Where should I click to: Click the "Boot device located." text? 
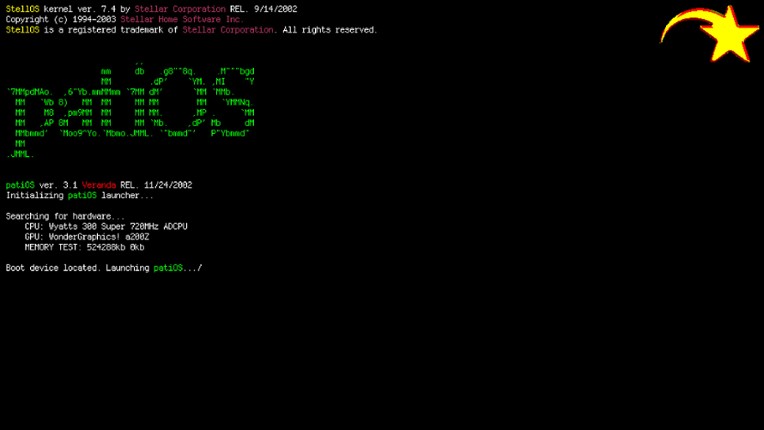tap(53, 268)
